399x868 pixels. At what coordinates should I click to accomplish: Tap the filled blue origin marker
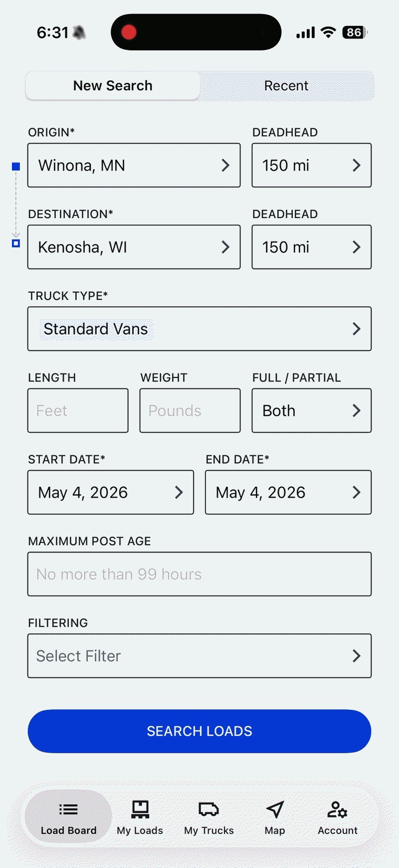16,166
